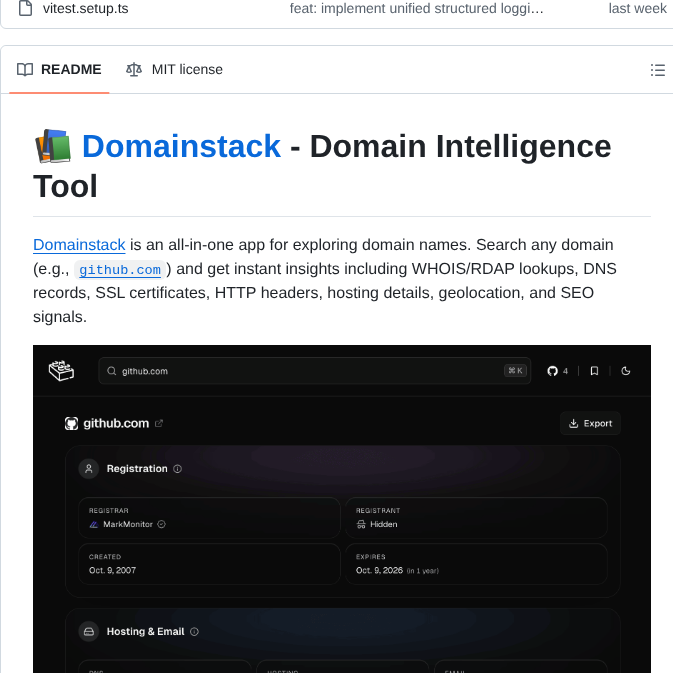Open the README outline list icon
This screenshot has width=673, height=673.
point(658,70)
